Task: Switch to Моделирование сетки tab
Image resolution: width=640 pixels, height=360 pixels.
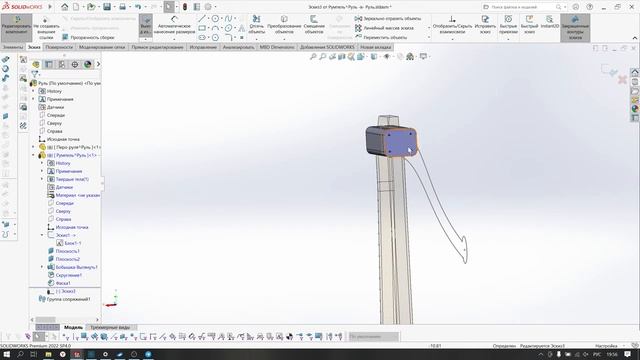Action: pos(102,47)
